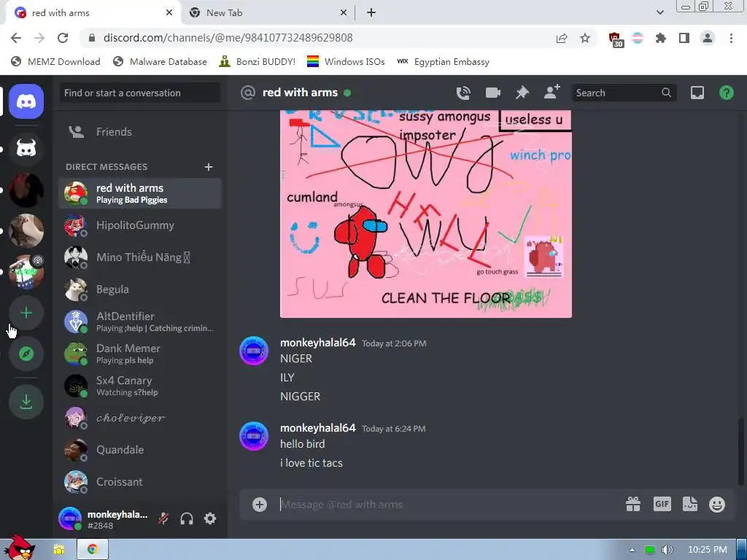Viewport: 747px width, 560px height.
Task: Open Chrome profile avatar
Action: [708, 38]
